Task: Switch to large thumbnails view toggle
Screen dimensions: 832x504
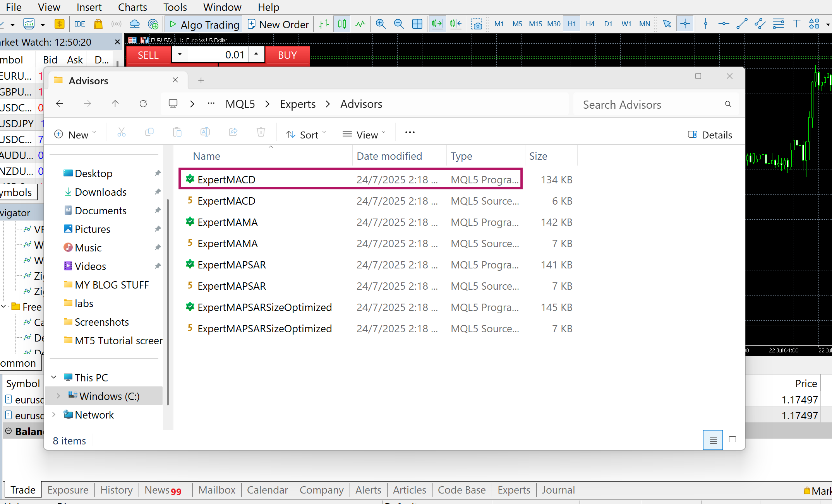Action: coord(732,440)
